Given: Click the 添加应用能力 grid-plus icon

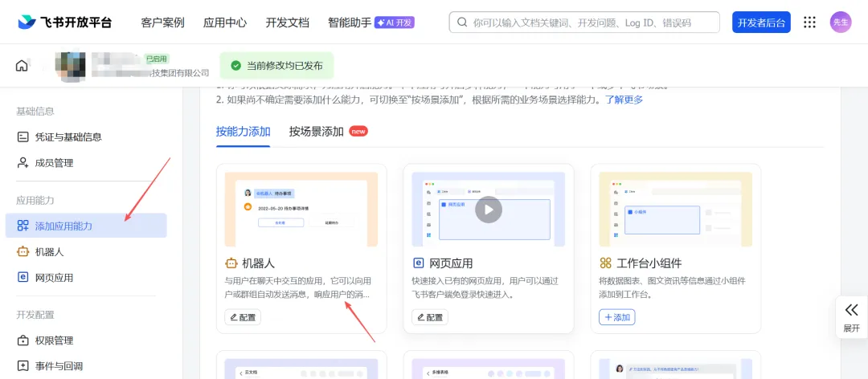Looking at the screenshot, I should (23, 226).
